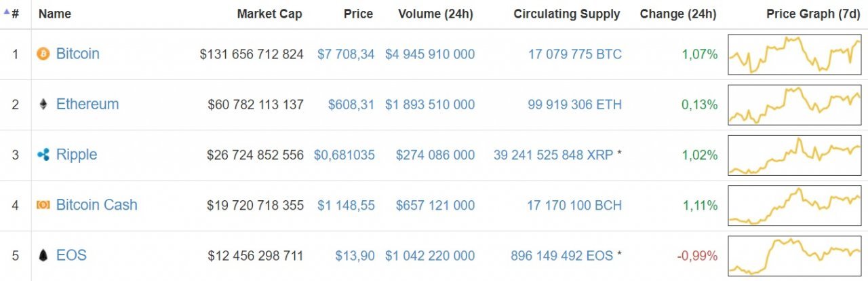The width and height of the screenshot is (868, 281).
Task: Sort by the Name column header
Action: pyautogui.click(x=55, y=14)
